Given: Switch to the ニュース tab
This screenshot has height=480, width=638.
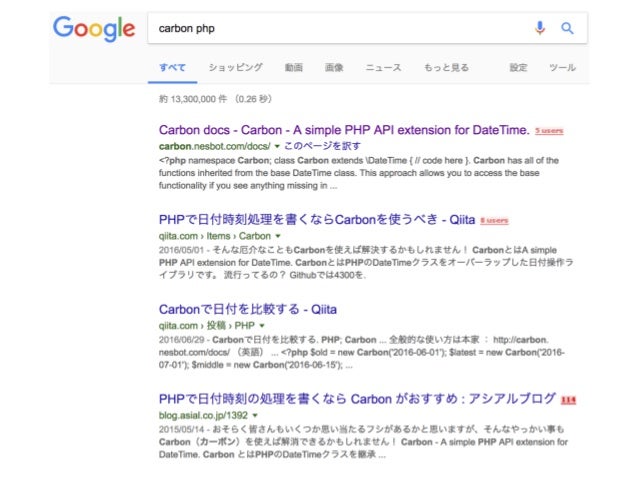Looking at the screenshot, I should [x=383, y=68].
